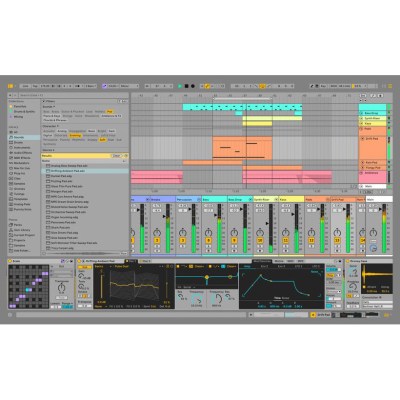Toggle track 12 activator button

pyautogui.click(x=311, y=240)
